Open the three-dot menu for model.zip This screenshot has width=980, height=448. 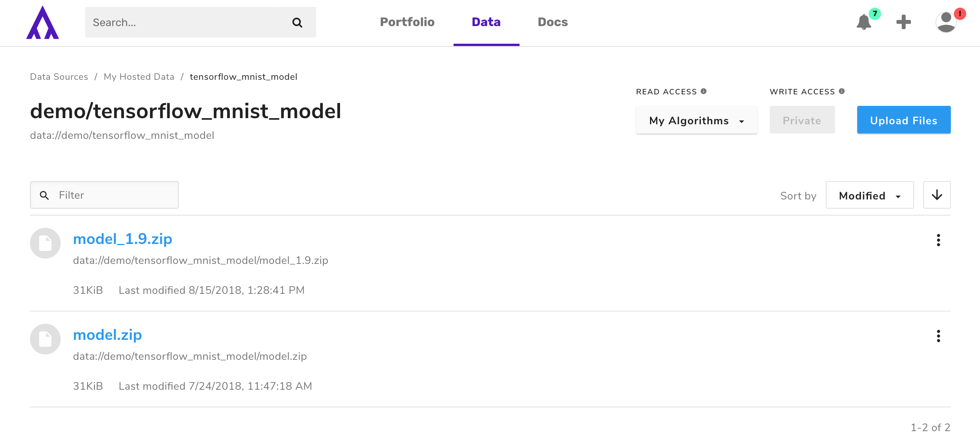pos(939,336)
